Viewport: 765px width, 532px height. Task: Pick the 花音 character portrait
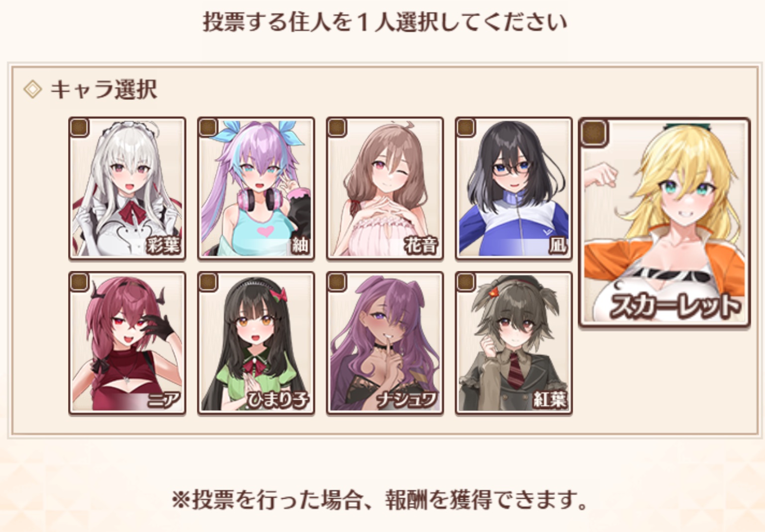click(x=385, y=188)
